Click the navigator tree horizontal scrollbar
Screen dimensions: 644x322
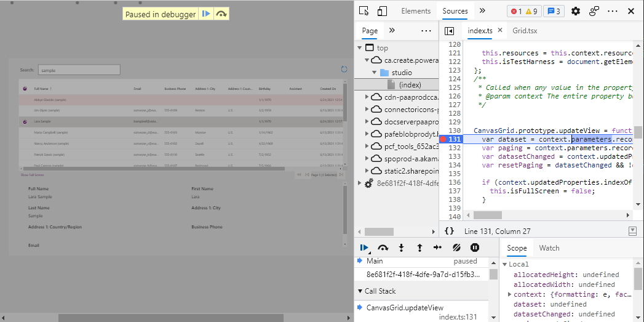pos(379,231)
